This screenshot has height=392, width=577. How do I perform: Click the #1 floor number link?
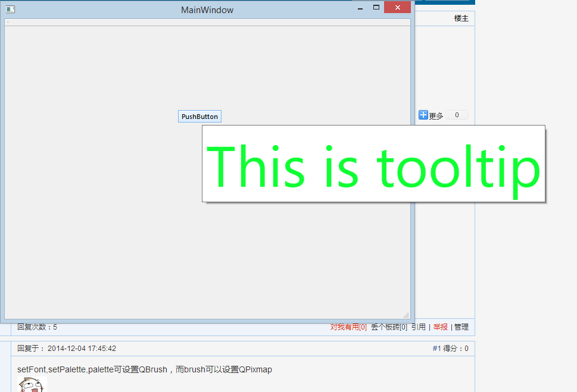(x=436, y=348)
